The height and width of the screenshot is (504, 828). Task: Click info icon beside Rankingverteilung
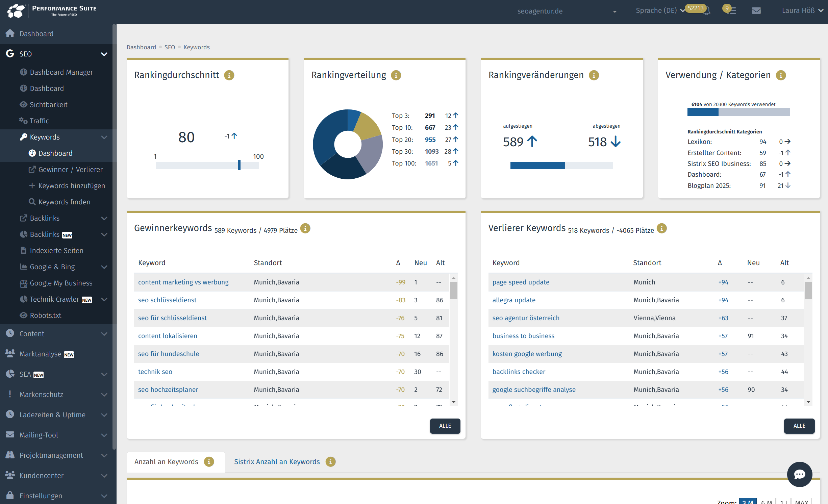[x=396, y=75]
